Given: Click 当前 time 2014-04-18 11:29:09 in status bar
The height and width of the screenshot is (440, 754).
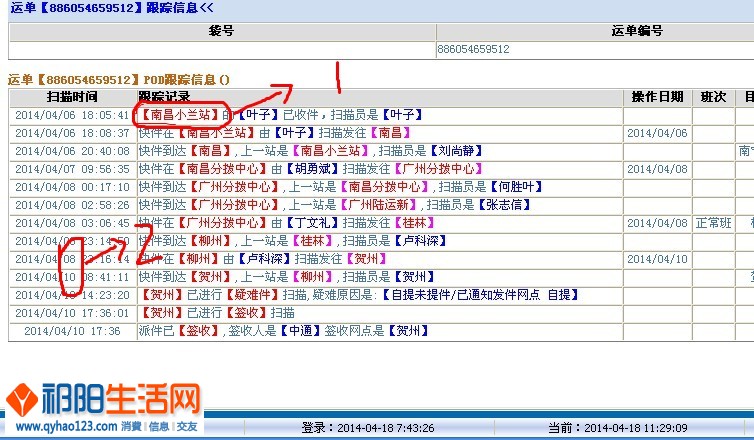Looking at the screenshot, I should (618, 427).
